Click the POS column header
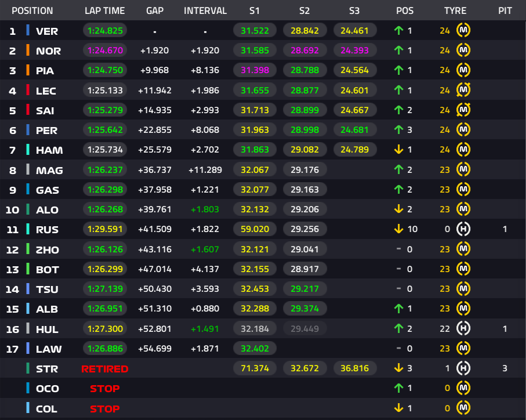 coord(405,11)
